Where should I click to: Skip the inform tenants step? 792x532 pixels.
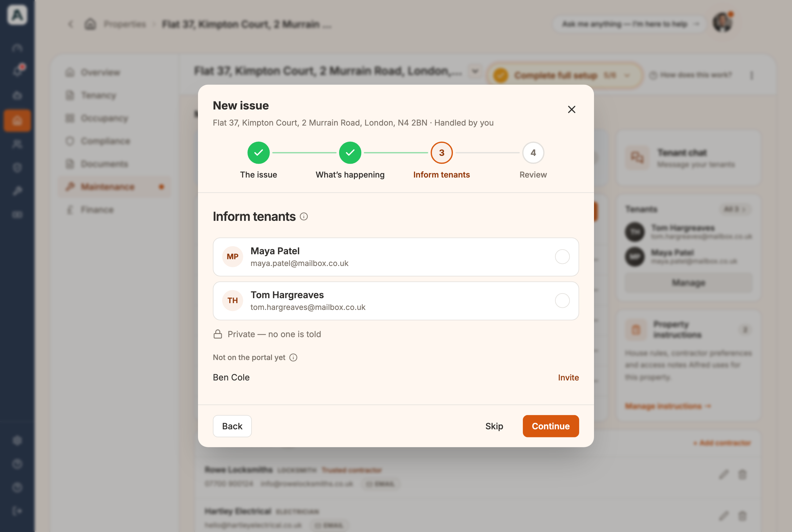pyautogui.click(x=494, y=426)
